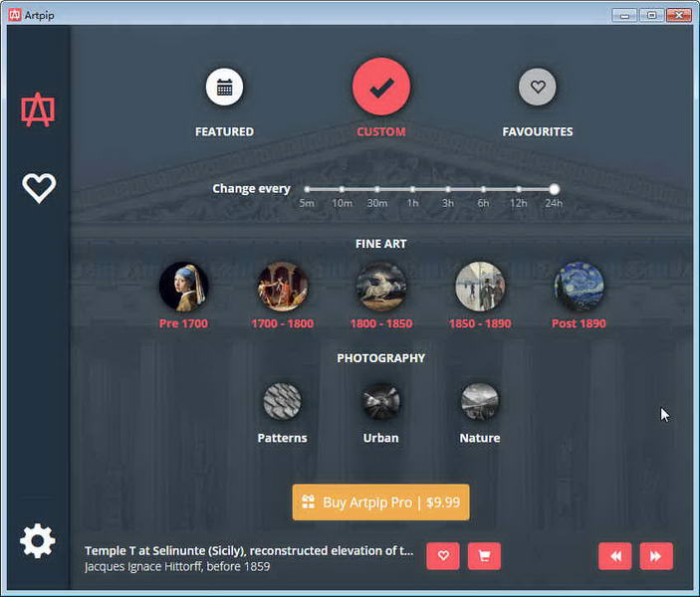The width and height of the screenshot is (700, 597).
Task: Click the 'Post 1890' label text
Action: (579, 323)
